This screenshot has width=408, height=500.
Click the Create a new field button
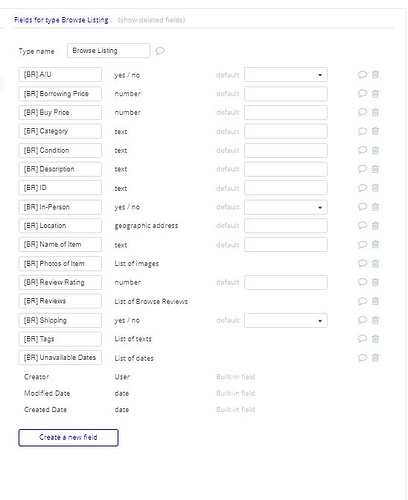(x=68, y=437)
